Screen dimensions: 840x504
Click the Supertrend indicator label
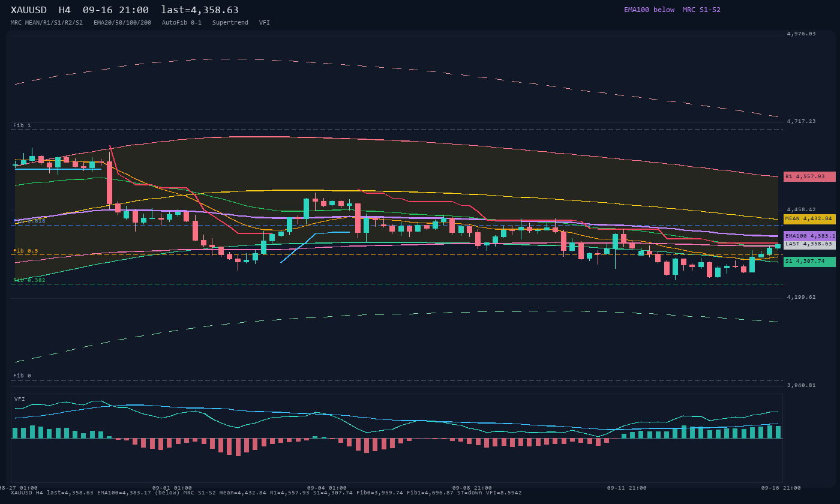coord(230,23)
